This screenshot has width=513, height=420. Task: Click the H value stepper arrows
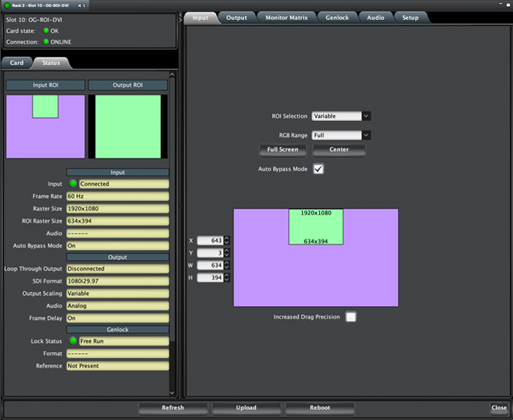tap(227, 277)
